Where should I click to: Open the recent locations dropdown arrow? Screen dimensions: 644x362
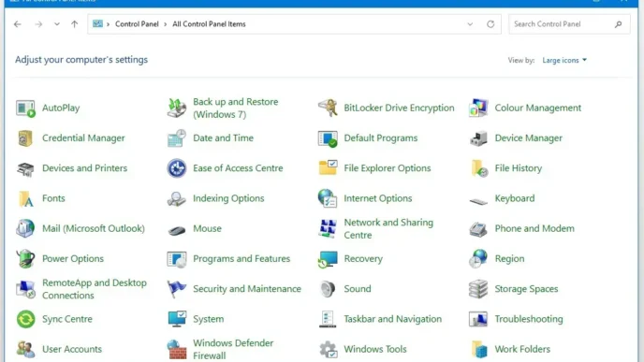click(57, 24)
